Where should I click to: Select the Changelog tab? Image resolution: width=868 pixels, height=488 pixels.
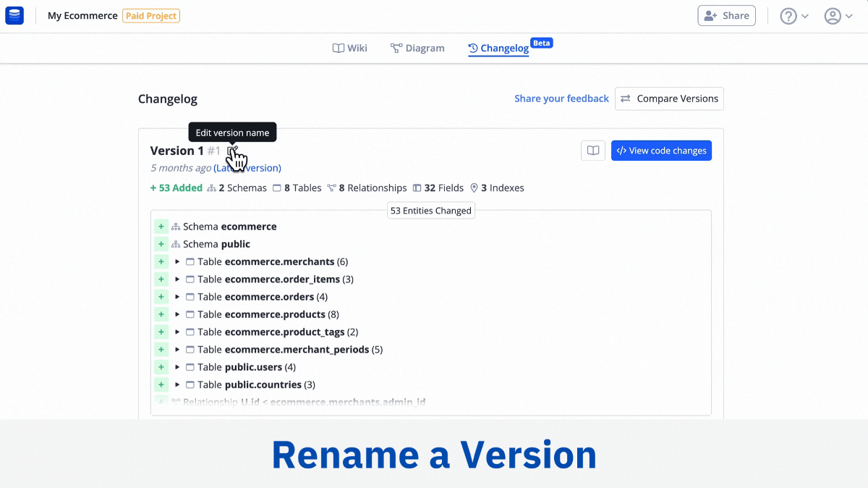pos(498,49)
